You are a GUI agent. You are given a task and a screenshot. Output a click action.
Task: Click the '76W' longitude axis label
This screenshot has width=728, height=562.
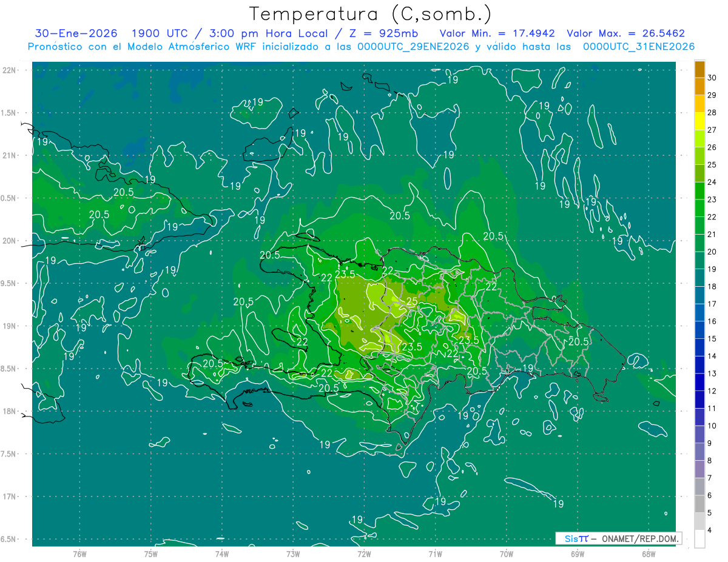(x=79, y=553)
